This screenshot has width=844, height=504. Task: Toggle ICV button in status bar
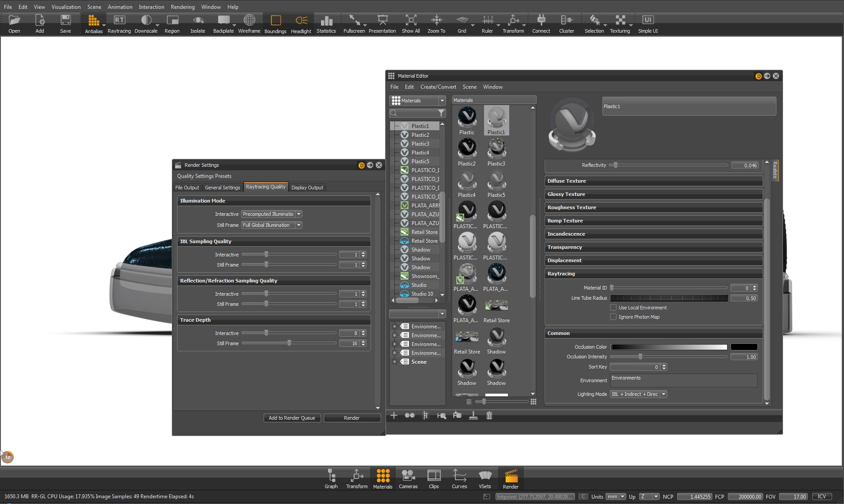coord(821,496)
